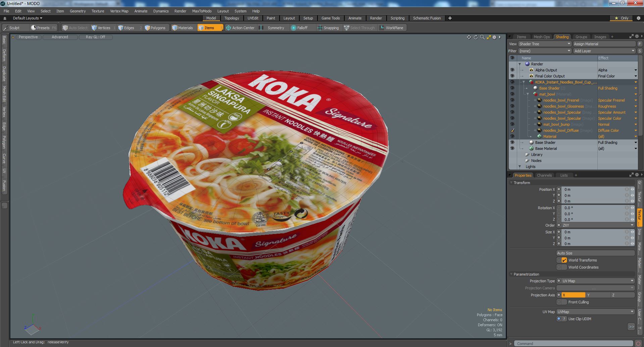Click the F button beside Assign Material
The height and width of the screenshot is (347, 644).
[640, 44]
